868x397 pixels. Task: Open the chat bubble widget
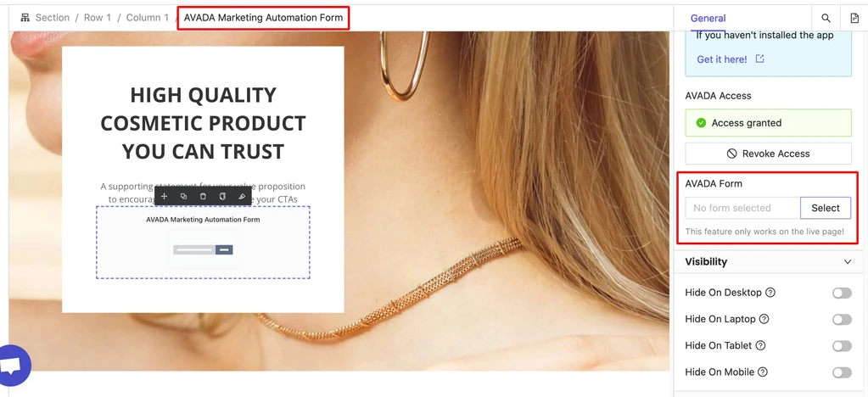[12, 366]
